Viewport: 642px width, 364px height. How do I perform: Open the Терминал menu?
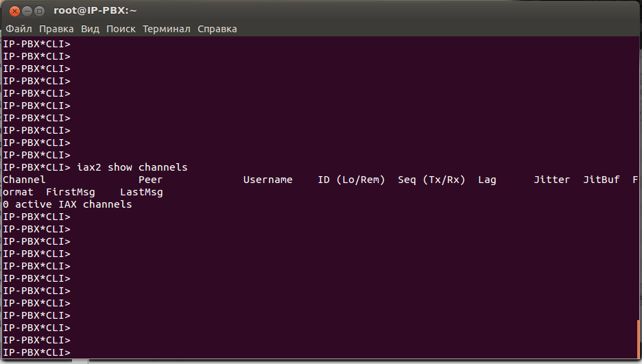tap(167, 29)
